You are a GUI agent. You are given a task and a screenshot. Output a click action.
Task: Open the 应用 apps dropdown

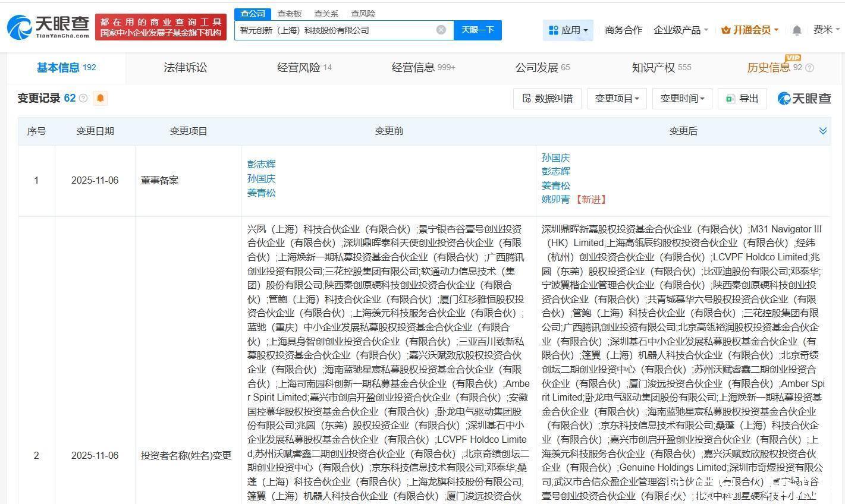click(x=568, y=30)
